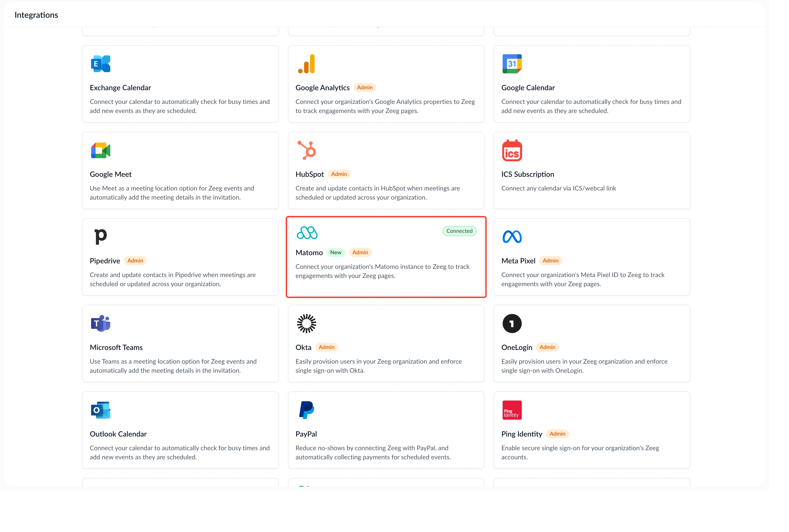Select the Meta Pixel integration title
The height and width of the screenshot is (532, 789).
coord(518,261)
